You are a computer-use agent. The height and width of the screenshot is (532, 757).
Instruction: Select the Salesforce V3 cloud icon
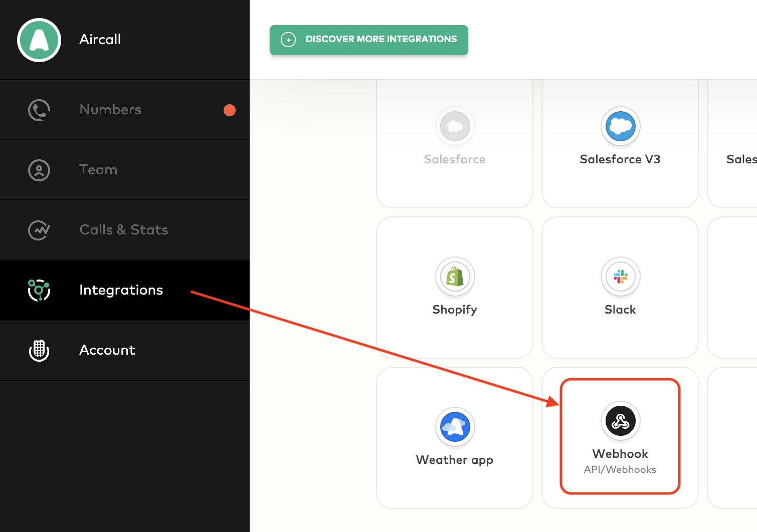click(620, 126)
